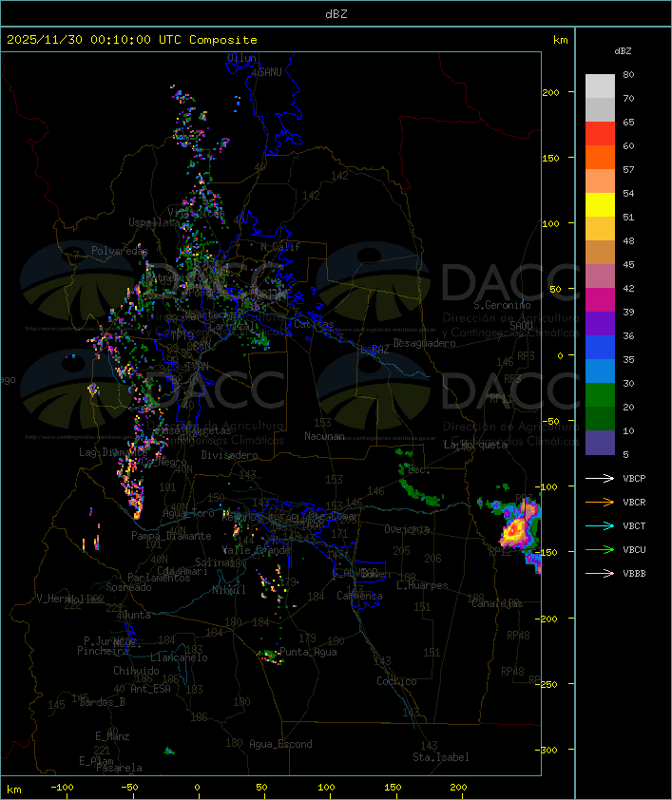Click the -300 tick on the vertical axis

(547, 750)
